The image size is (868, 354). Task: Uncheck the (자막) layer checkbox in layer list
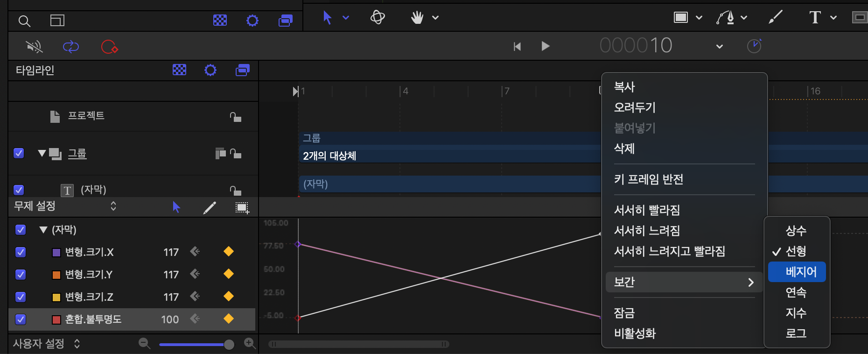pyautogui.click(x=19, y=190)
